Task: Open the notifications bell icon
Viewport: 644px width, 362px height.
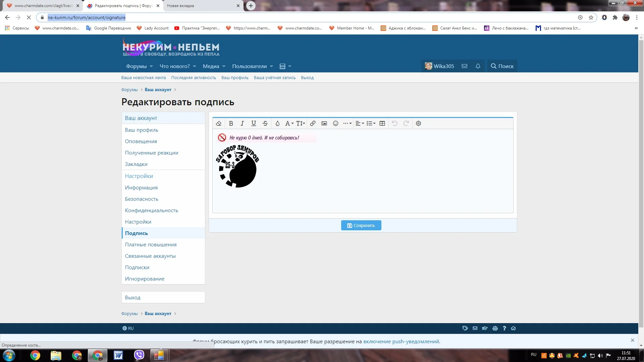Action: 478,66
